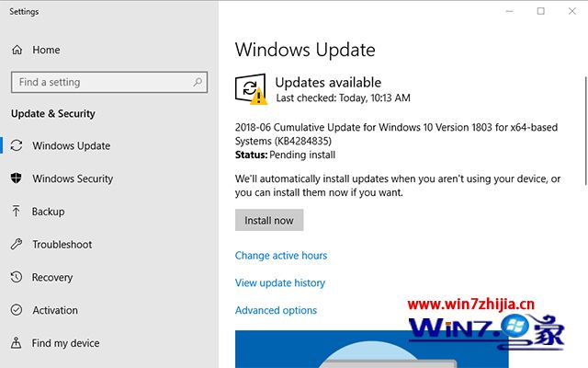Click the Activation checkmark circle icon
The image size is (588, 368).
17,310
